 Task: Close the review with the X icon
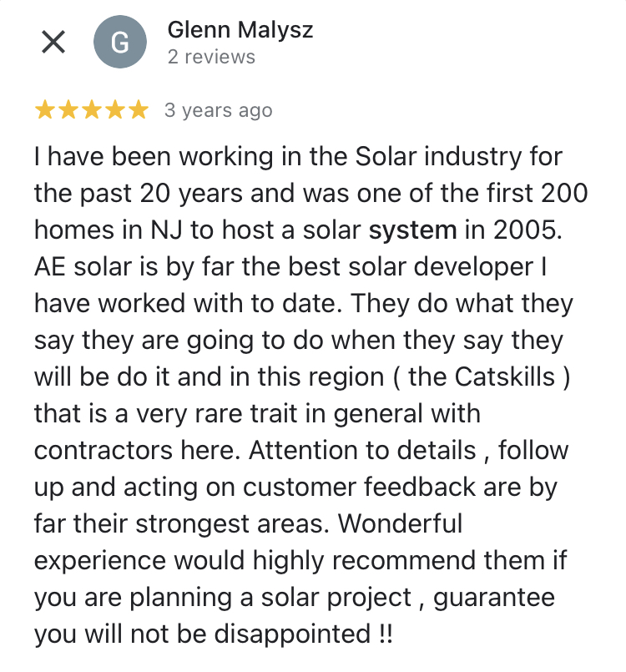tap(53, 43)
